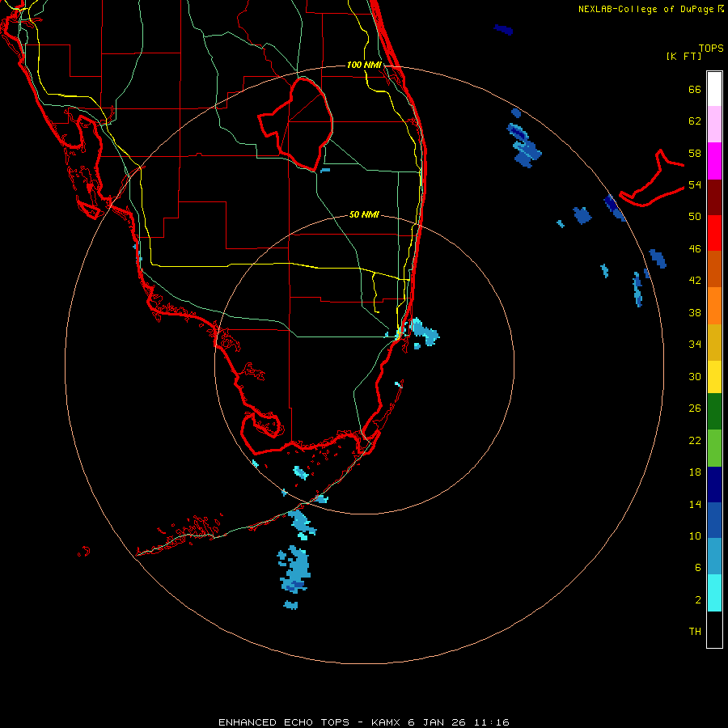Viewport: 728px width, 728px height.
Task: Click the 50 legend value label
Action: tap(695, 217)
